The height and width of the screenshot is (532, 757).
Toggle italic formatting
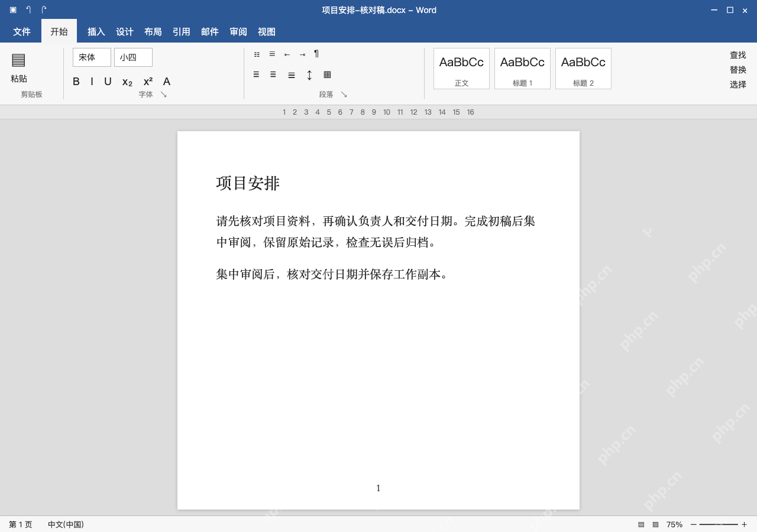[92, 82]
